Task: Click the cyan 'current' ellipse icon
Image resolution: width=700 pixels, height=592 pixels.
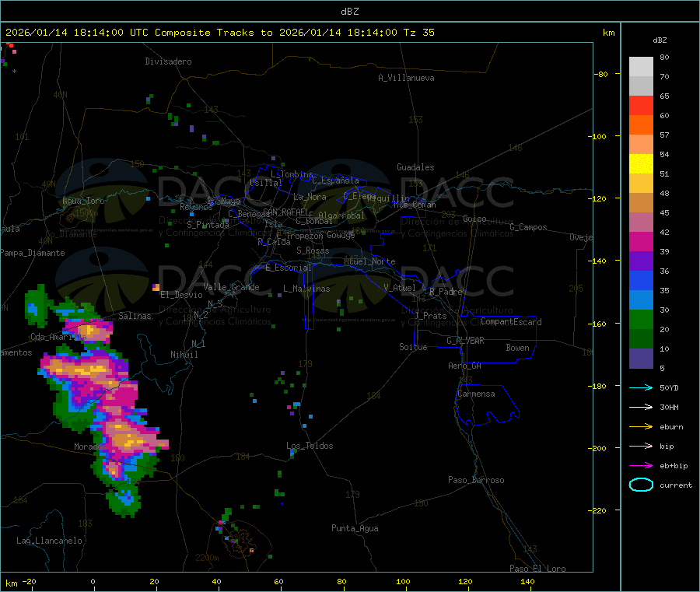Action: (x=641, y=485)
